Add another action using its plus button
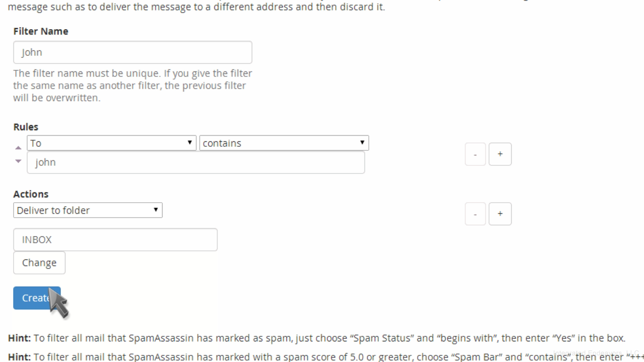The height and width of the screenshot is (362, 644). click(x=500, y=214)
